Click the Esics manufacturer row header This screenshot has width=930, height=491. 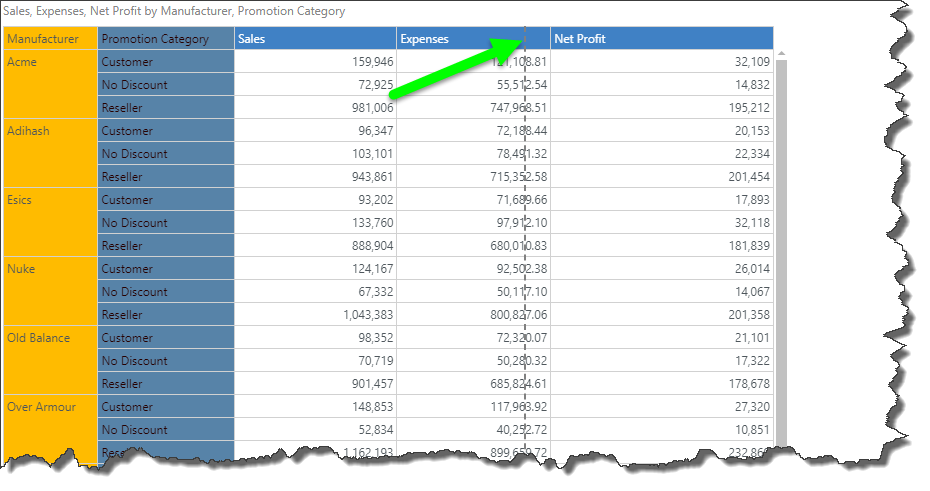pyautogui.click(x=50, y=200)
